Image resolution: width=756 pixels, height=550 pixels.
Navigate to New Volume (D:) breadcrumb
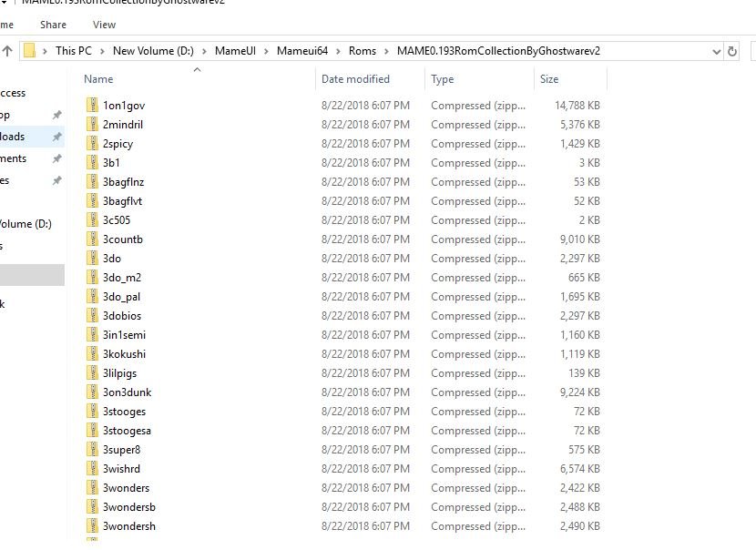[x=153, y=51]
